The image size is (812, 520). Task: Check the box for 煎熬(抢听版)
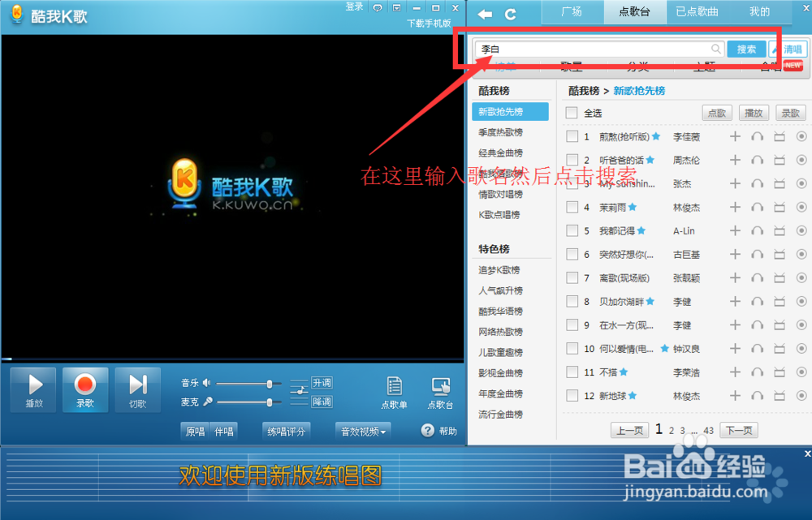tap(572, 136)
